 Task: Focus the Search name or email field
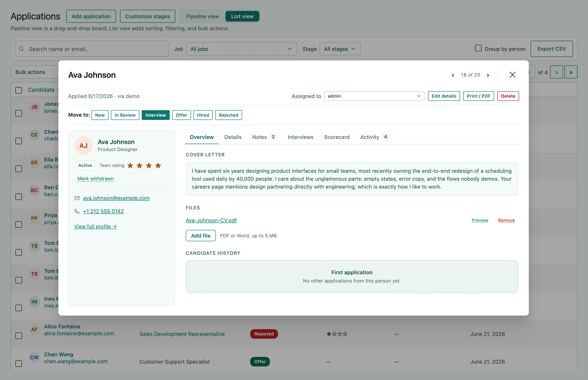[92, 49]
